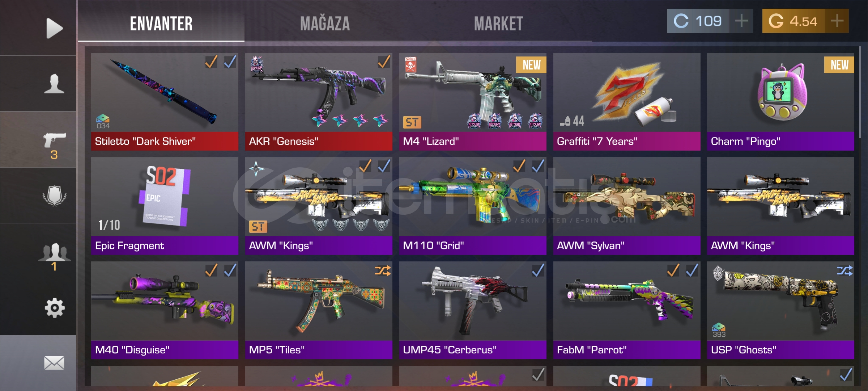This screenshot has height=391, width=868.
Task: Tap the play arrow in sidebar
Action: tap(54, 28)
